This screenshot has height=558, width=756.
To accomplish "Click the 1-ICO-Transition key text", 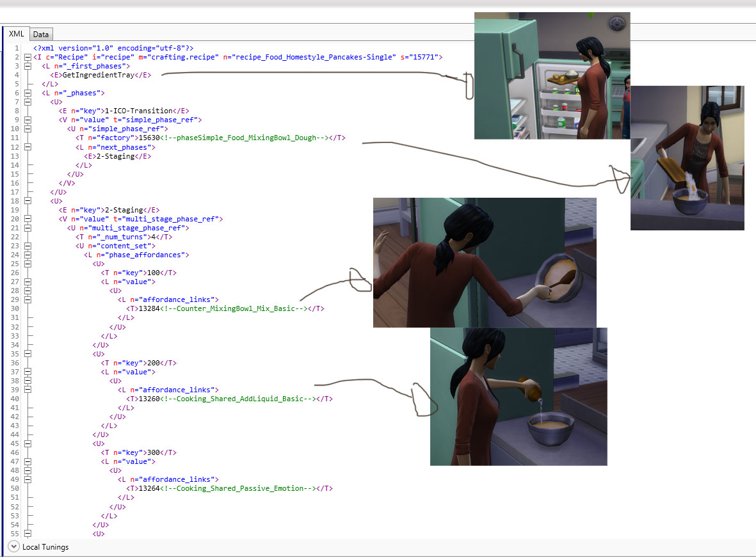I will coord(139,111).
